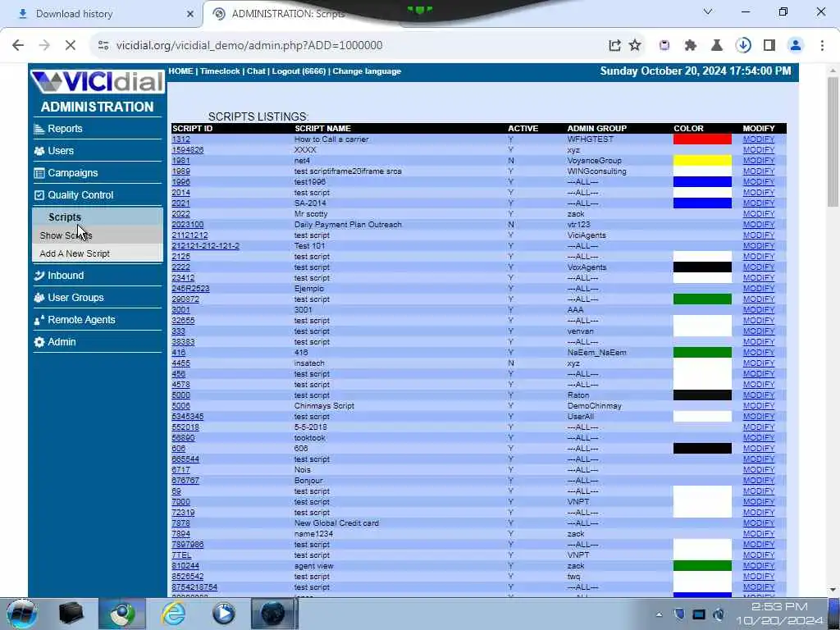This screenshot has height=630, width=840.
Task: Click script name 'Chinmays Script'
Action: 324,406
